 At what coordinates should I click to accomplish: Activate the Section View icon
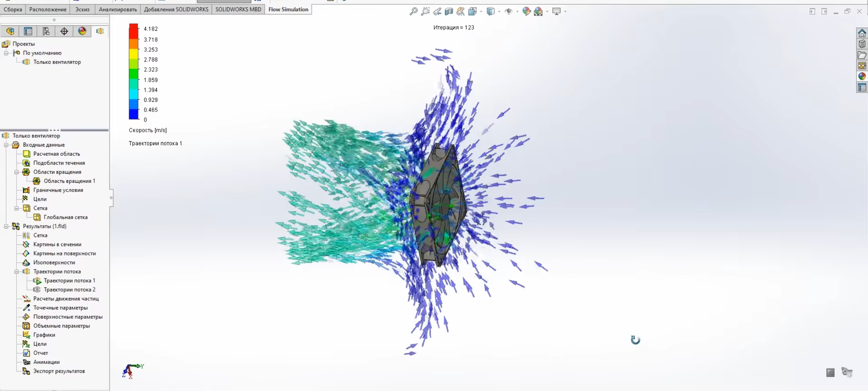pos(449,12)
